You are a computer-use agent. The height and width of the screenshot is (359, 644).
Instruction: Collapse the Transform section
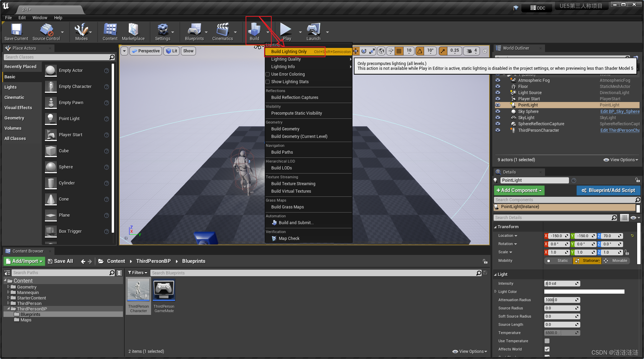(495, 227)
